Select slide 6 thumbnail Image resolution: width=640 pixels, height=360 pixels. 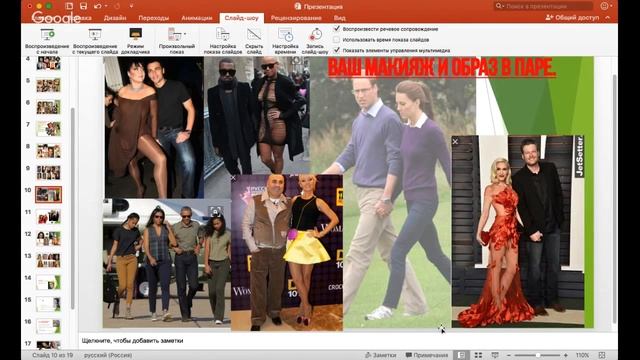click(48, 107)
